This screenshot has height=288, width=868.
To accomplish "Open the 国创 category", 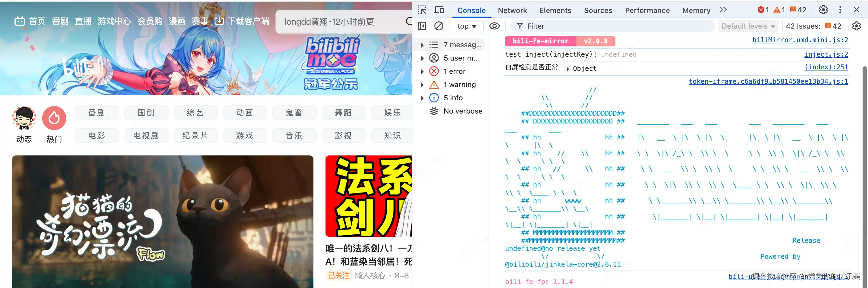I will click(146, 112).
